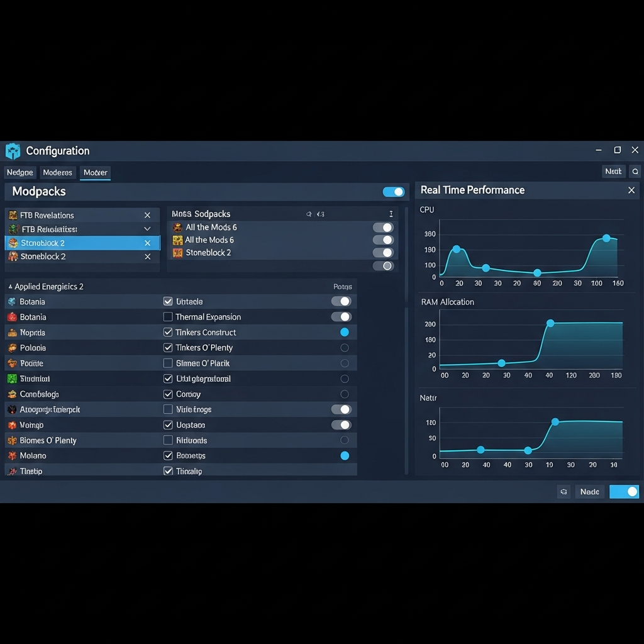This screenshot has width=644, height=644.
Task: Open the Sodpacks three-dot options menu
Action: (391, 214)
